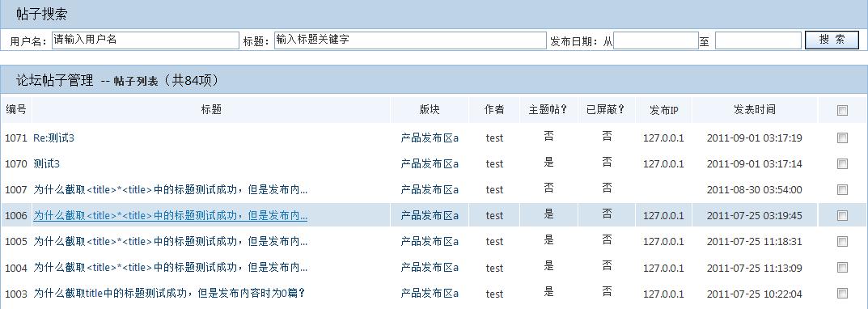Open post 1005 title link
Viewport: 868px width, 309px height.
coord(171,241)
